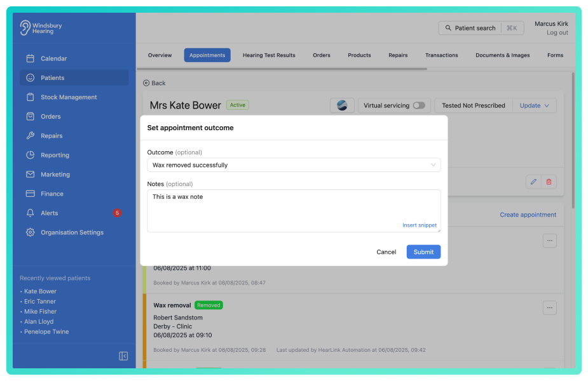Viewport: 588px width, 381px height.
Task: Open recently viewed patient Alan Lloyd
Action: 39,321
